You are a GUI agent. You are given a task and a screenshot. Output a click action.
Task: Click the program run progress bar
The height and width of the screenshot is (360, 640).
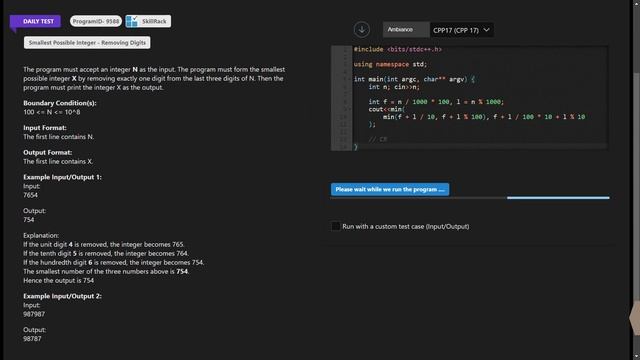point(470,198)
